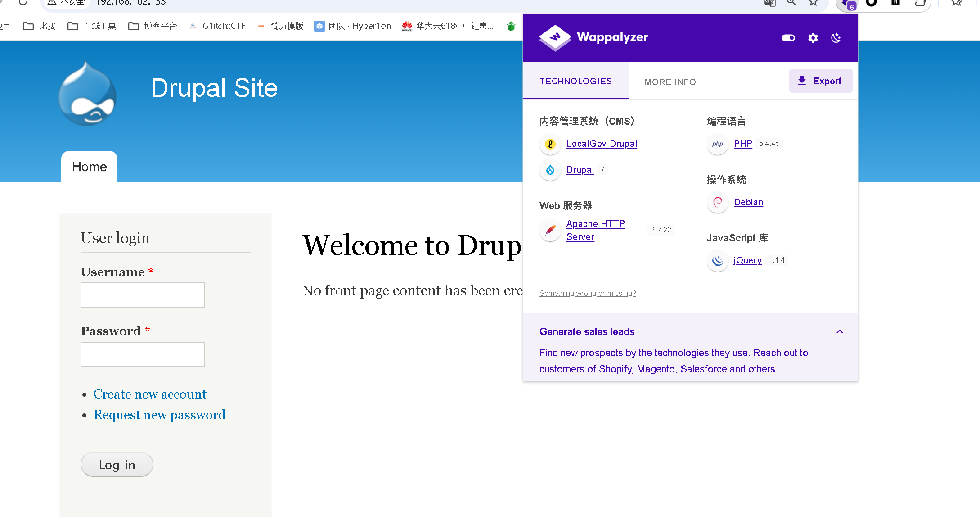Open the 博客平台 bookmarks folder
This screenshot has height=517, width=980.
153,26
